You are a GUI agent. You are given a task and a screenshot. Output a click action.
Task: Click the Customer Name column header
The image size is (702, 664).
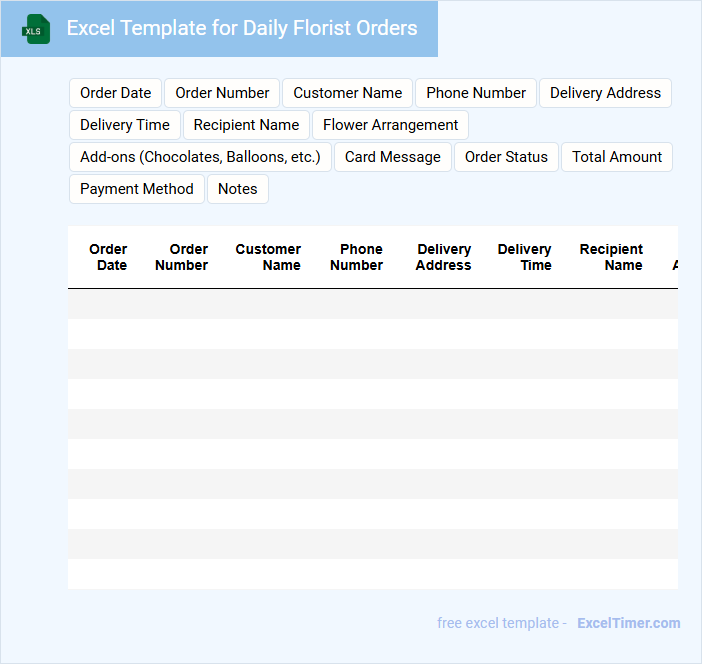click(268, 257)
